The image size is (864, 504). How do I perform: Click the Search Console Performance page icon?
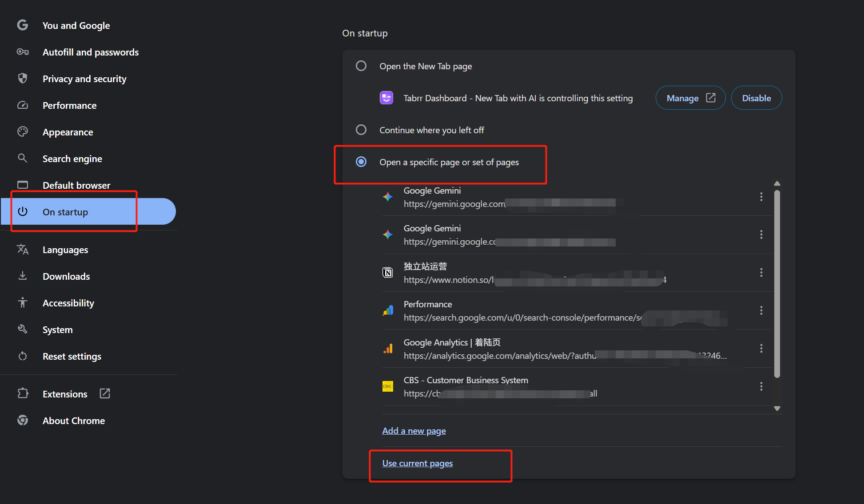pyautogui.click(x=388, y=310)
